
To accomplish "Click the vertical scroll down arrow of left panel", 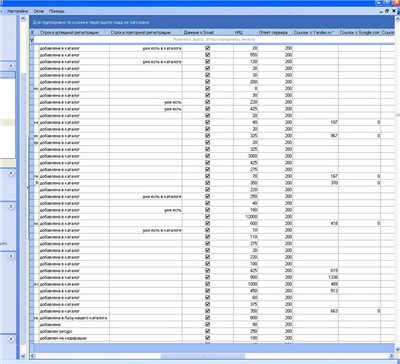I will pos(23,356).
